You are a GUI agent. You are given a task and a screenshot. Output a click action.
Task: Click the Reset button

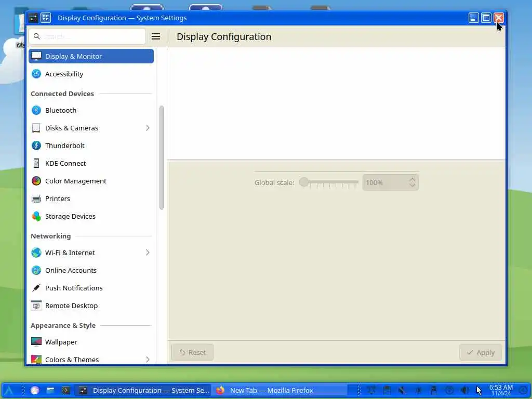[x=192, y=353]
